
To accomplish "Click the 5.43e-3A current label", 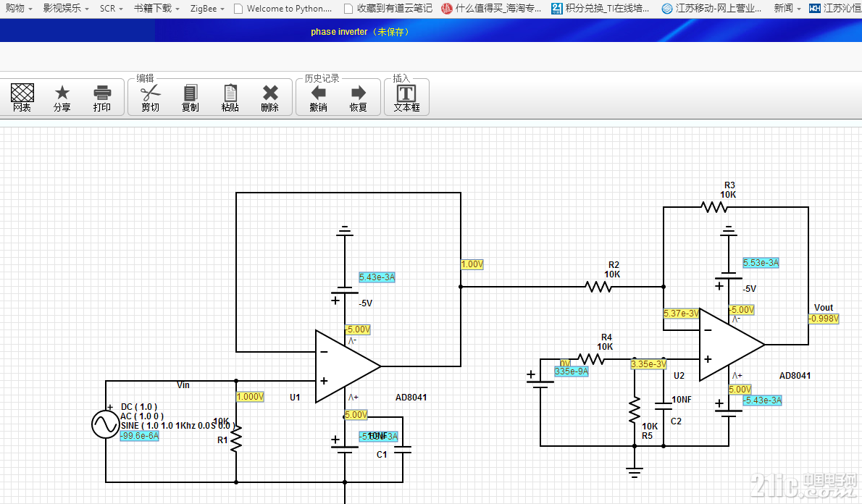I will click(x=377, y=277).
